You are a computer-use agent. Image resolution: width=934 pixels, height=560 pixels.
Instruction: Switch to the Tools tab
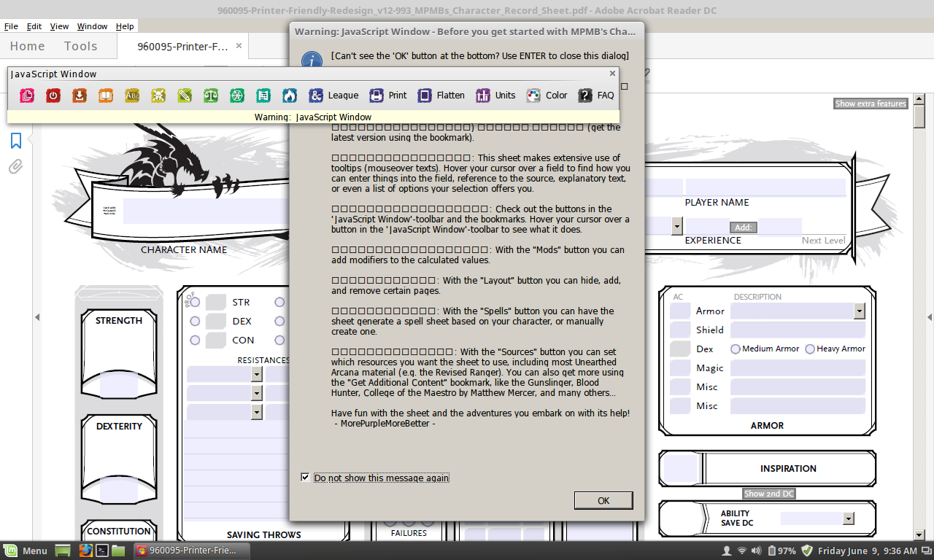[80, 46]
